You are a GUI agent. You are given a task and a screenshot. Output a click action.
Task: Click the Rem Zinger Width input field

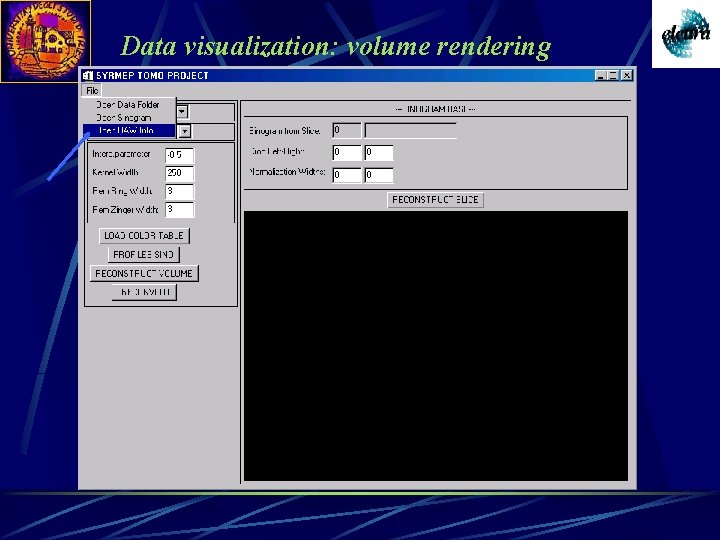point(180,209)
